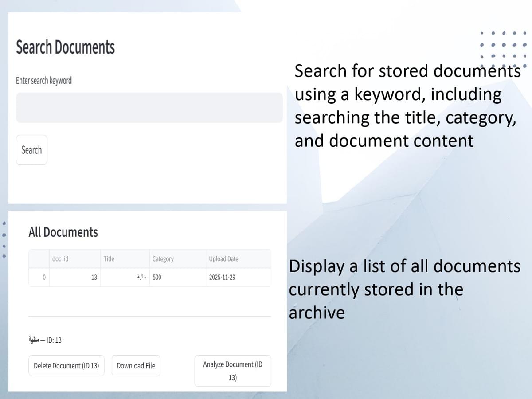This screenshot has height=399, width=532.
Task: Select the Category column header
Action: pos(178,259)
